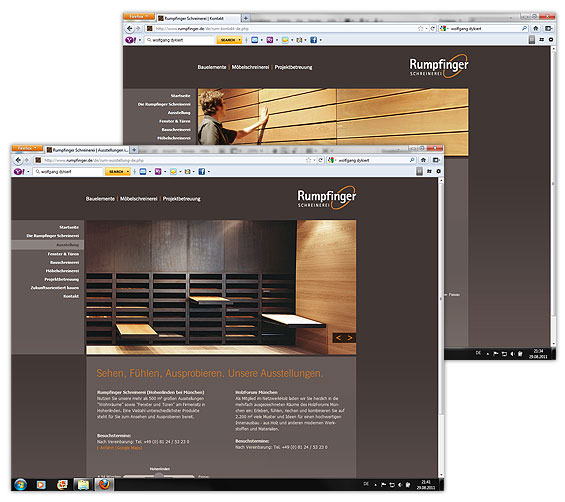This screenshot has height=502, width=565.
Task: Click the Firefox icon in Windows taskbar
Action: coord(104,485)
